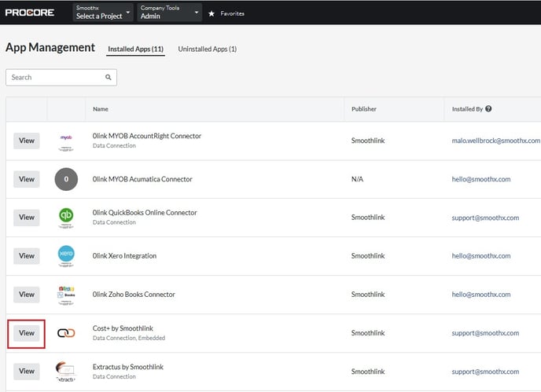Select the Olink Zoho Books Connector name
The width and height of the screenshot is (541, 392).
[134, 295]
